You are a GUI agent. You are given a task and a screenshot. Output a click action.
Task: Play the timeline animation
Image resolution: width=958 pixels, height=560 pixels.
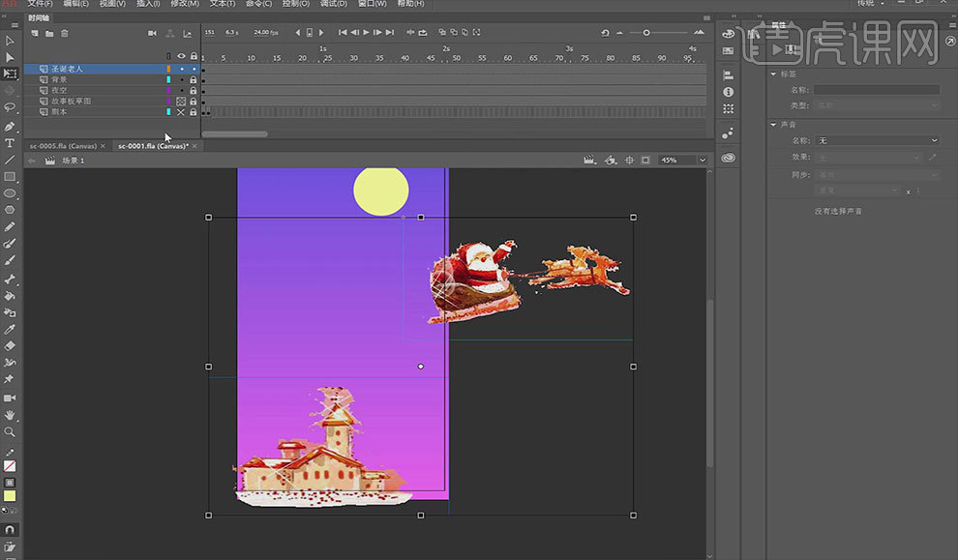click(x=366, y=32)
